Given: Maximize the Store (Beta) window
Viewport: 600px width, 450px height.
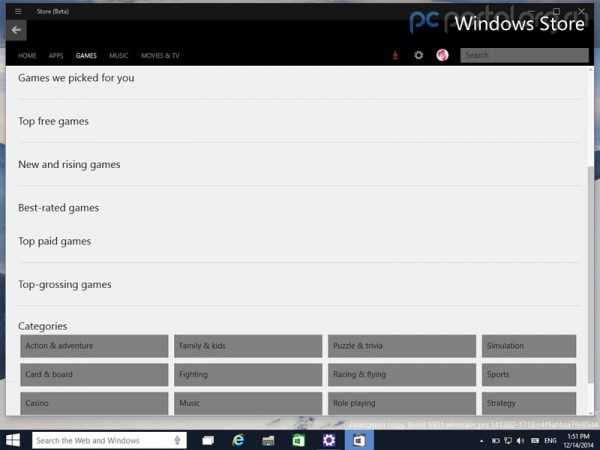Looking at the screenshot, I should (556, 11).
